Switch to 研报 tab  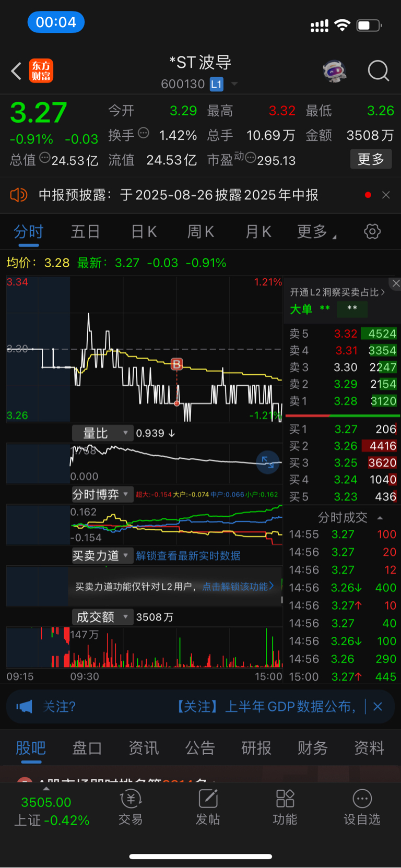[x=256, y=748]
